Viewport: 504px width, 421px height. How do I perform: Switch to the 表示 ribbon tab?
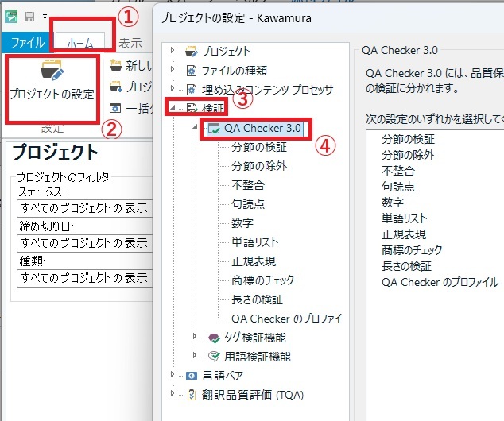tap(130, 44)
